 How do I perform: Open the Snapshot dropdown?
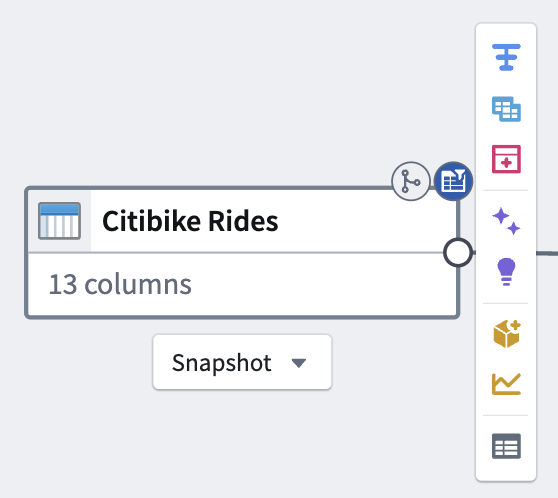[242, 362]
